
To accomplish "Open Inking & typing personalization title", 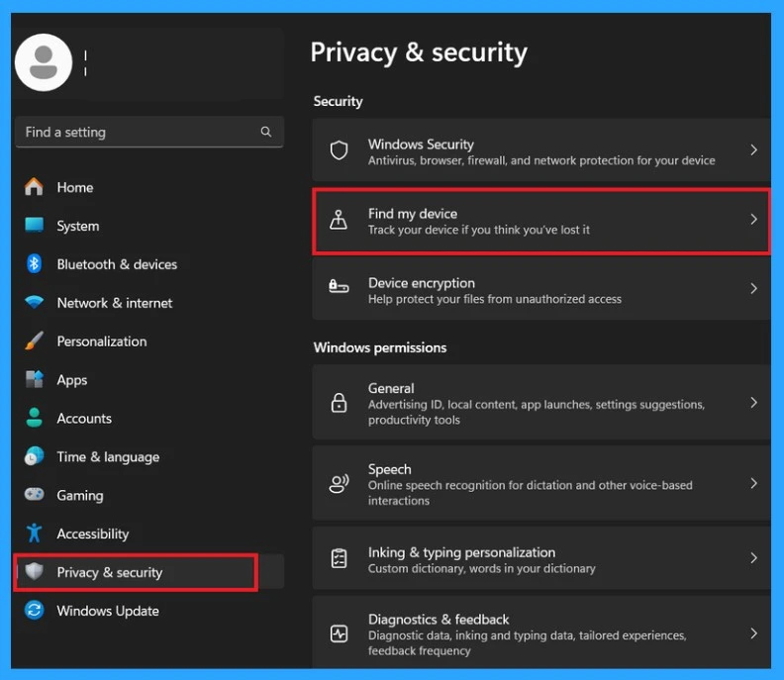I will [x=461, y=552].
